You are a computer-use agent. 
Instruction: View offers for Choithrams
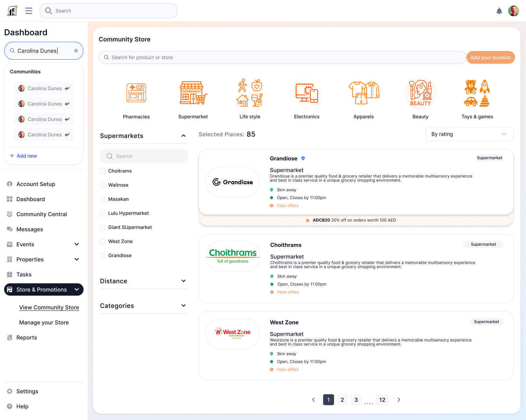coord(288,292)
